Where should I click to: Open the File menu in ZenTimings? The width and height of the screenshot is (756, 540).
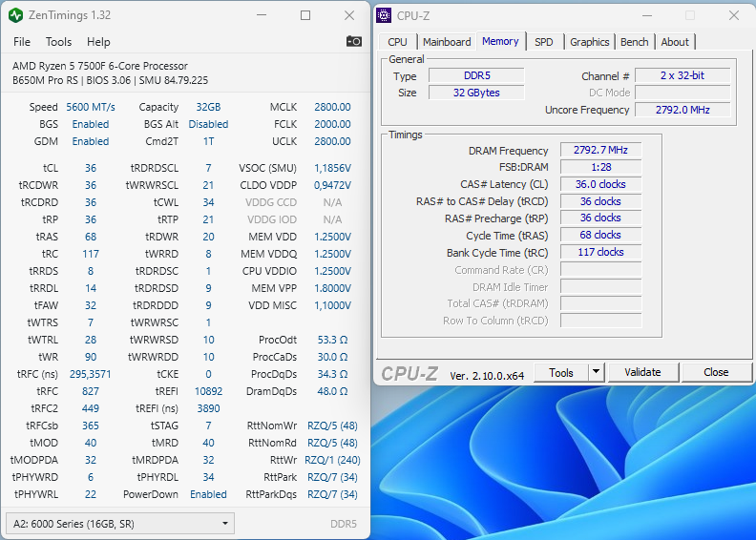[22, 42]
